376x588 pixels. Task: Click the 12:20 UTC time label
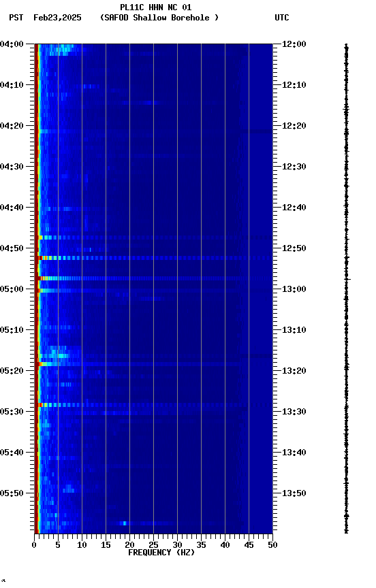pyautogui.click(x=294, y=126)
